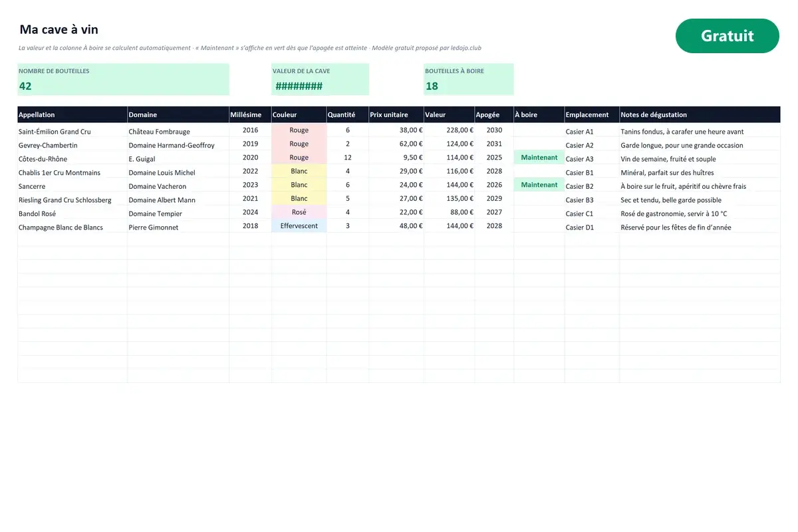Viewport: 798px width, 532px height.
Task: Click the Notes de dégustation header
Action: (700, 114)
